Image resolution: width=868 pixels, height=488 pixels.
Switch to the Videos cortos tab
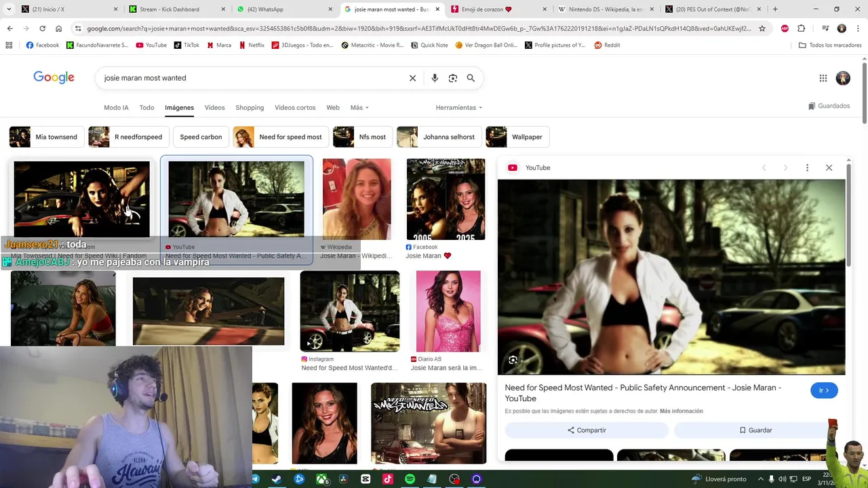(295, 108)
